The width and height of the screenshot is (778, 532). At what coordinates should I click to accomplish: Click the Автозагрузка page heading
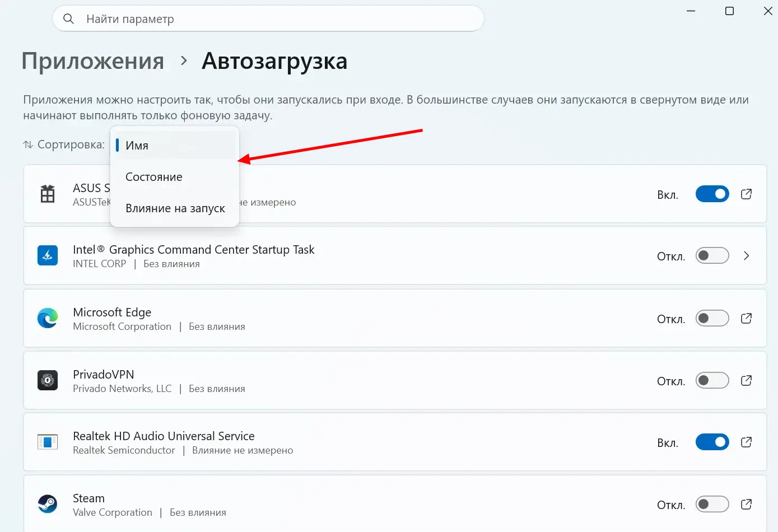[274, 61]
